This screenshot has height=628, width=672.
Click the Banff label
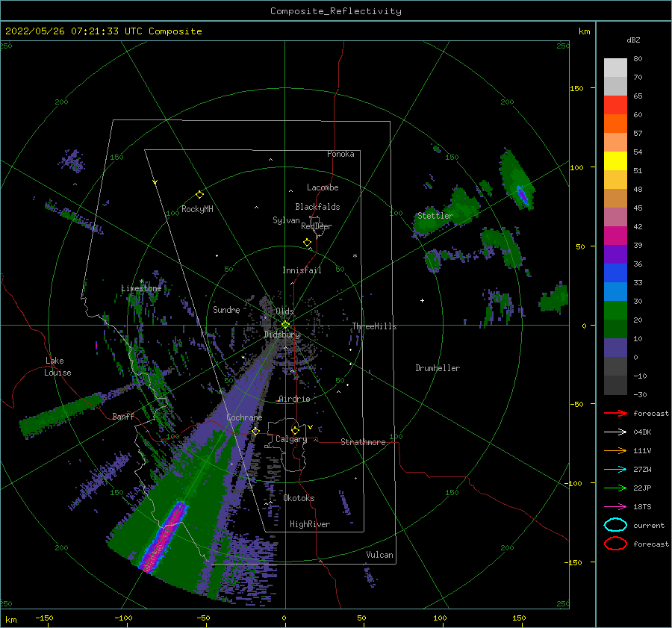(x=123, y=417)
